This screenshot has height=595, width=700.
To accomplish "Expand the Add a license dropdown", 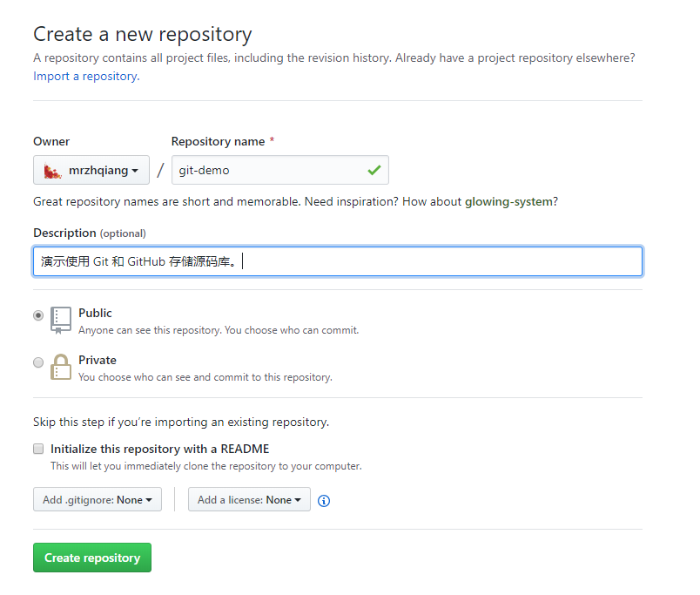I will click(x=249, y=499).
